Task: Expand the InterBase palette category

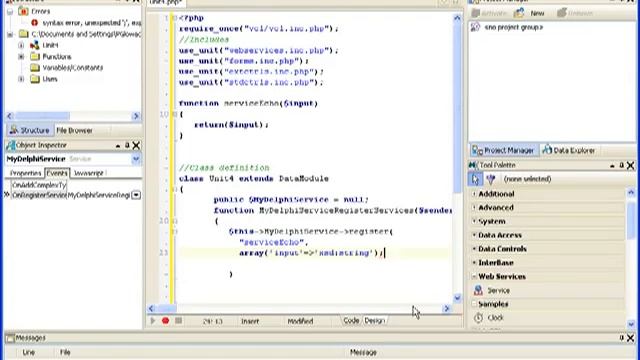Action: tap(474, 263)
